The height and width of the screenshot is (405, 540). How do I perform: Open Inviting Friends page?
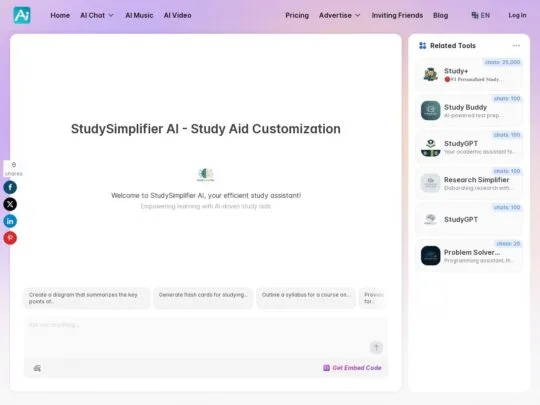click(397, 15)
